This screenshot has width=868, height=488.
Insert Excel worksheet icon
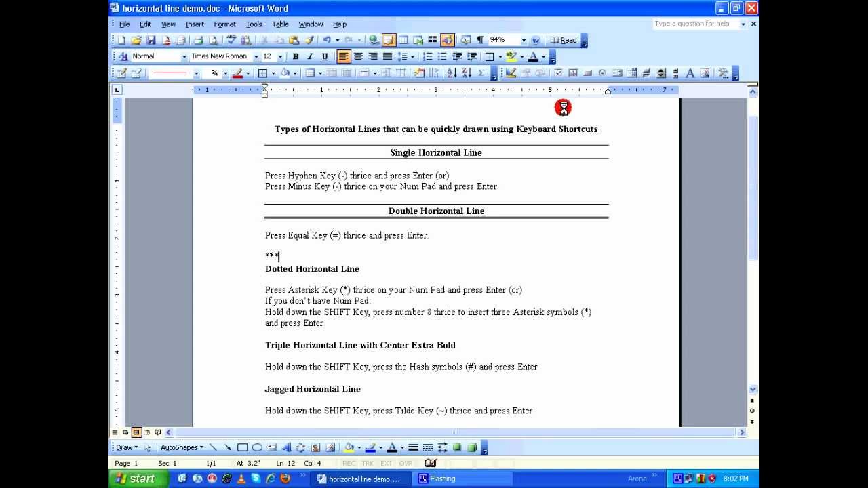click(x=418, y=40)
